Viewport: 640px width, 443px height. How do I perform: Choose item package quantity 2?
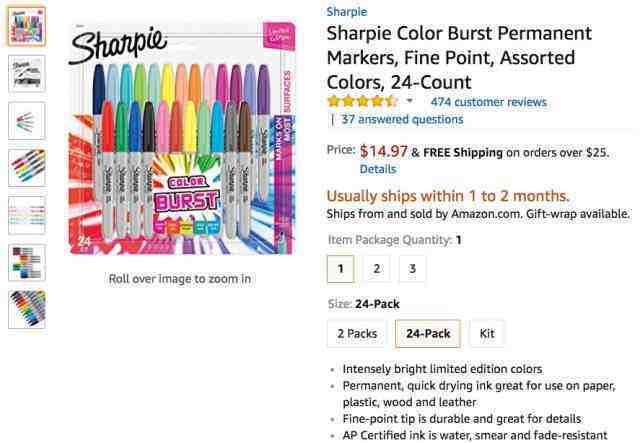tap(375, 268)
